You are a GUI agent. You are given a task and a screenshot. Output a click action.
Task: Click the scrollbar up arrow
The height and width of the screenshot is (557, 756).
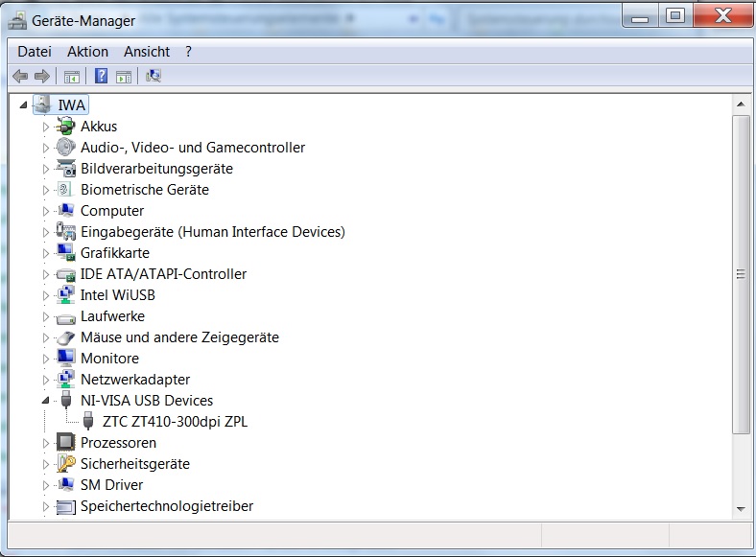point(741,104)
